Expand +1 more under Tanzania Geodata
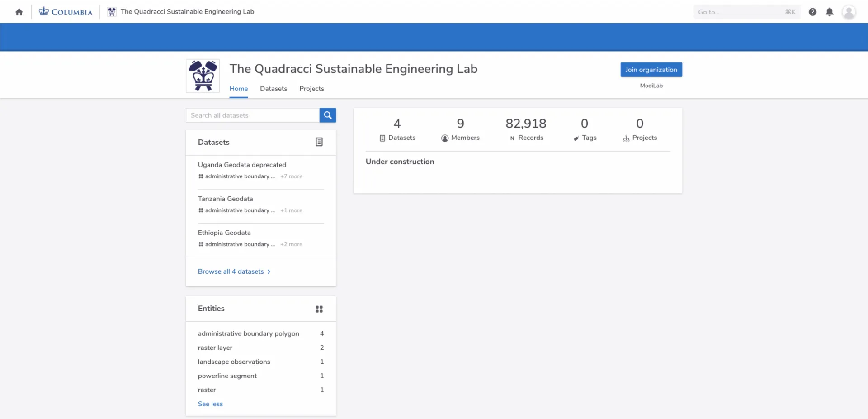The image size is (868, 419). point(291,210)
